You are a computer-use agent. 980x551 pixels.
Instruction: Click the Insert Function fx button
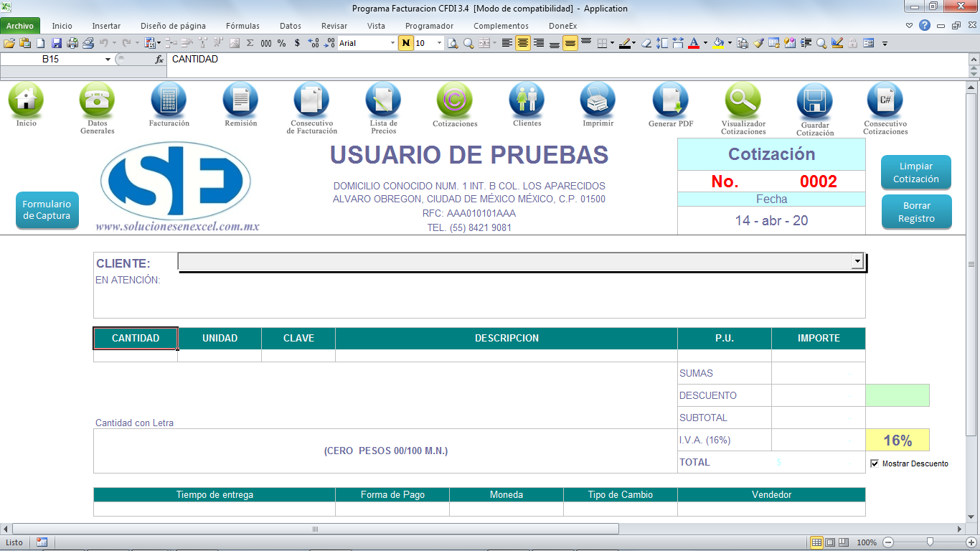159,60
